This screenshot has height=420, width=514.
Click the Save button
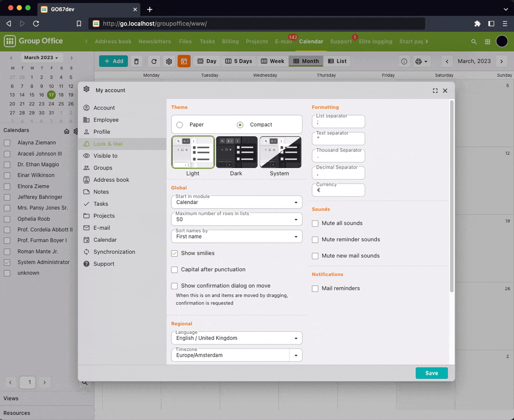coord(431,373)
